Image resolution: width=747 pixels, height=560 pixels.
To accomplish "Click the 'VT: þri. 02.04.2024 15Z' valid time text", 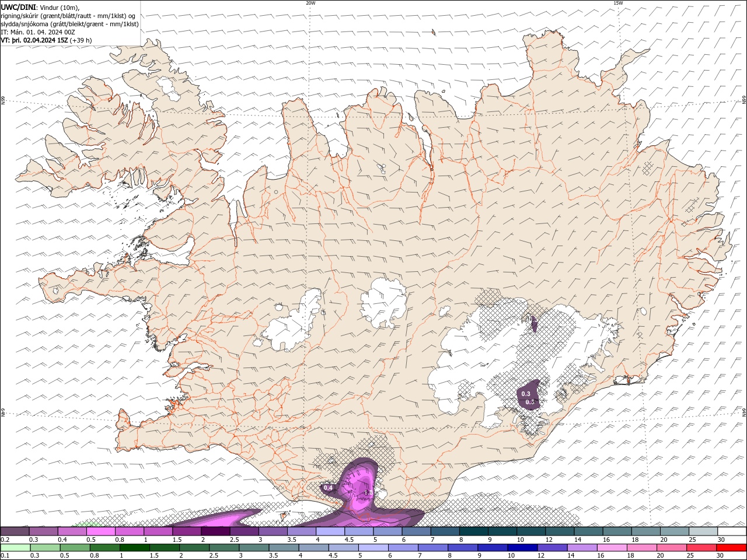I will [x=34, y=40].
